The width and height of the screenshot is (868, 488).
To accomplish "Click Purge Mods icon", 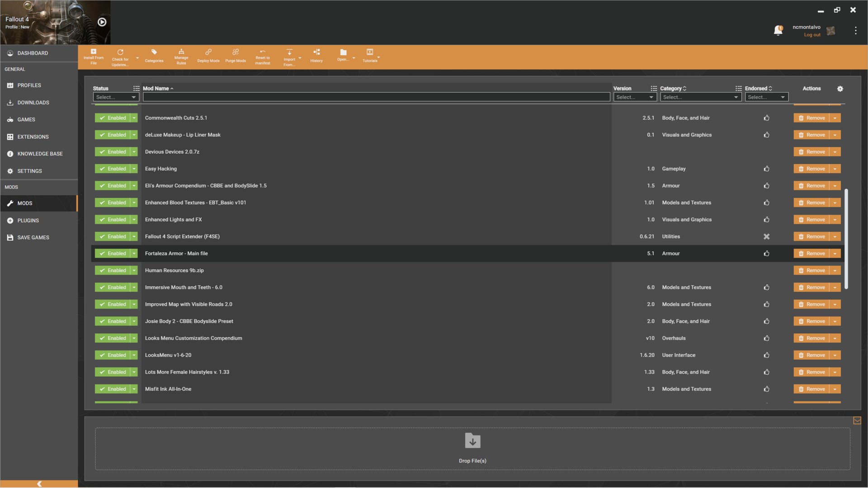I will pos(236,56).
